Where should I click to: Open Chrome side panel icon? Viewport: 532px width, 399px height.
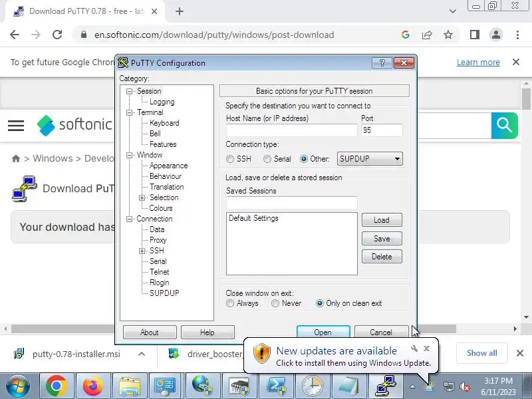(475, 35)
